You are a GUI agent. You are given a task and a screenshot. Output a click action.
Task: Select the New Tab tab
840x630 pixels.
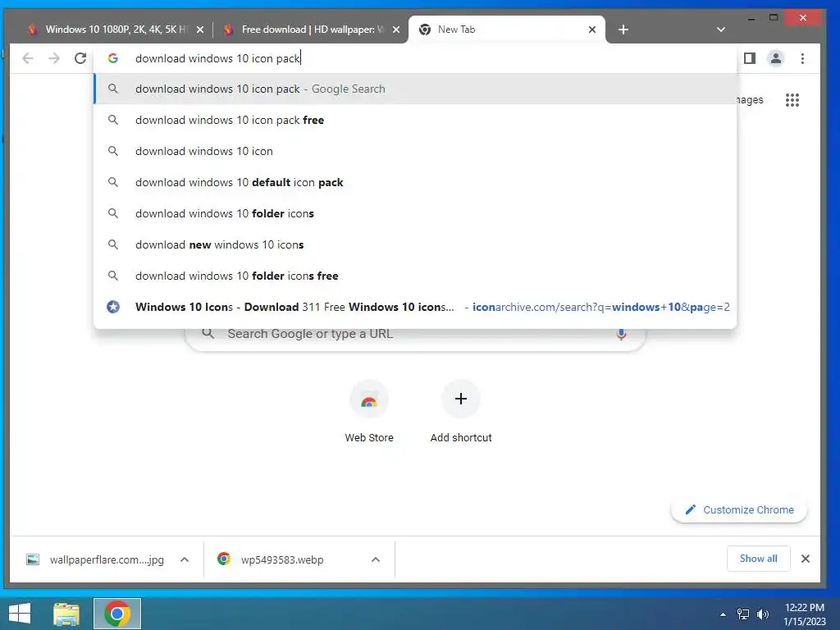pos(506,30)
